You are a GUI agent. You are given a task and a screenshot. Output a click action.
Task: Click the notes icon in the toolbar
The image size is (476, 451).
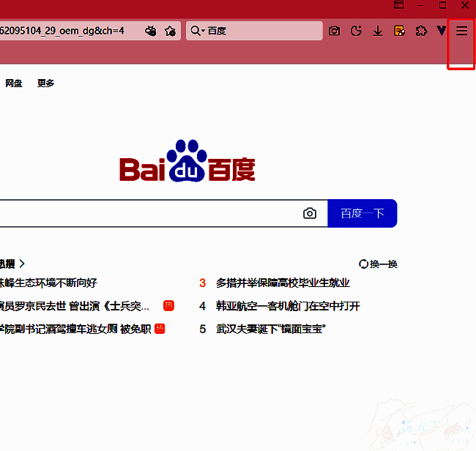coord(399,31)
